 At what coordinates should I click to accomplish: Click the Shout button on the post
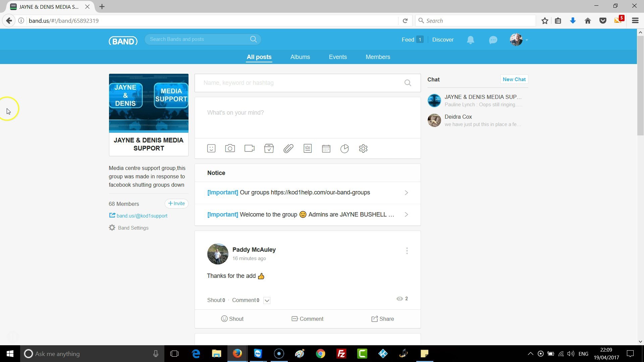pos(232,319)
